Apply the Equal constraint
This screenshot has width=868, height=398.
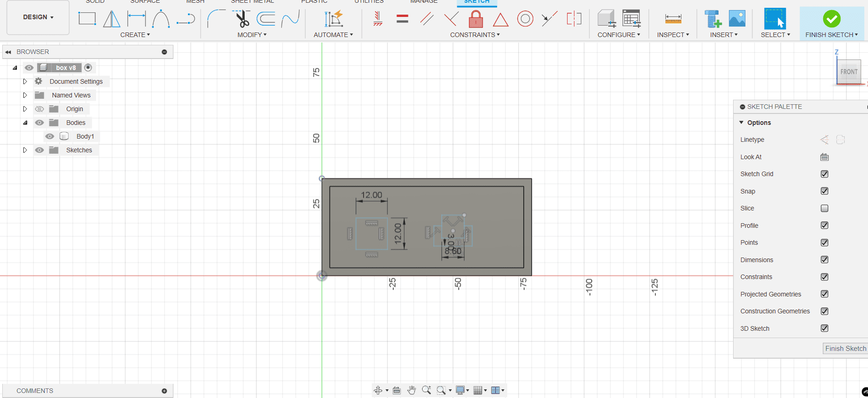(402, 19)
